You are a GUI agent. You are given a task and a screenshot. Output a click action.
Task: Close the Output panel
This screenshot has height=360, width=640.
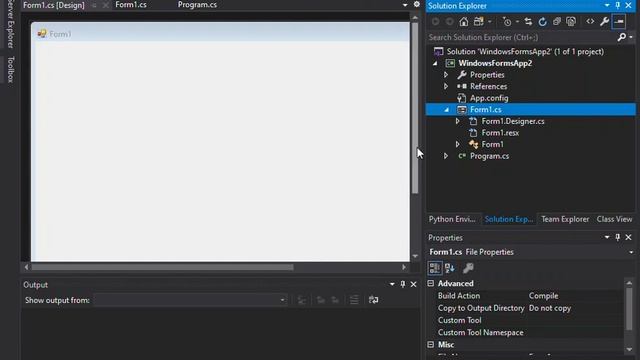click(413, 284)
